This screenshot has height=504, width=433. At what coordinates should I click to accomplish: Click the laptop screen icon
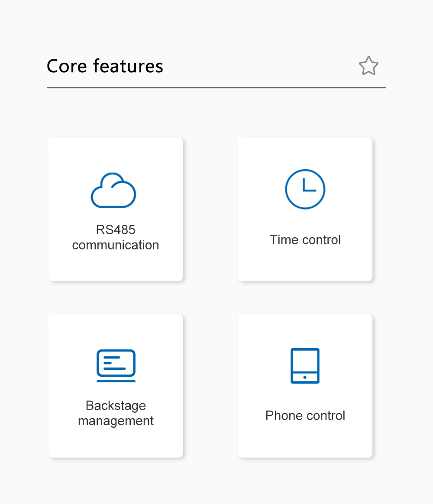[116, 365]
